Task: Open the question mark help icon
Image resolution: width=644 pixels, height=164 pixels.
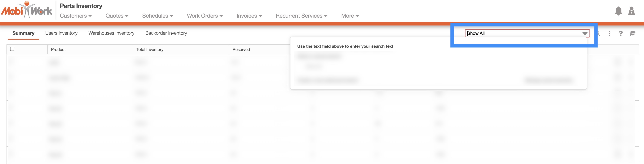Action: [620, 34]
